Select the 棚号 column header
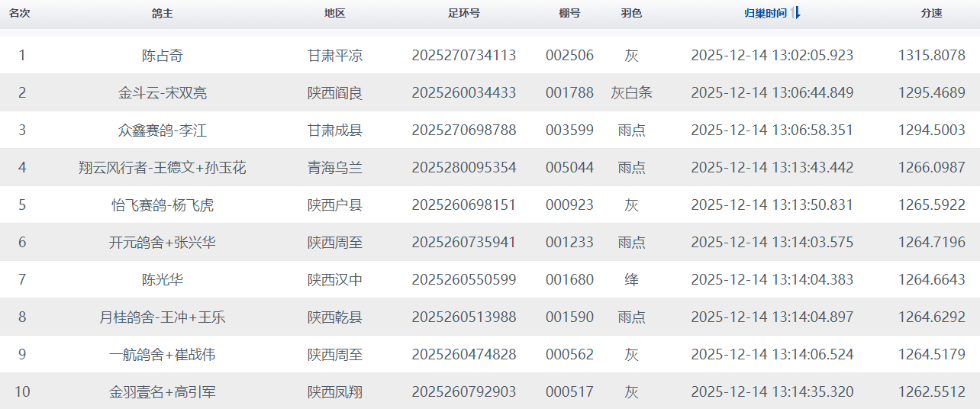Viewport: 980px width, 409px height. (x=569, y=14)
